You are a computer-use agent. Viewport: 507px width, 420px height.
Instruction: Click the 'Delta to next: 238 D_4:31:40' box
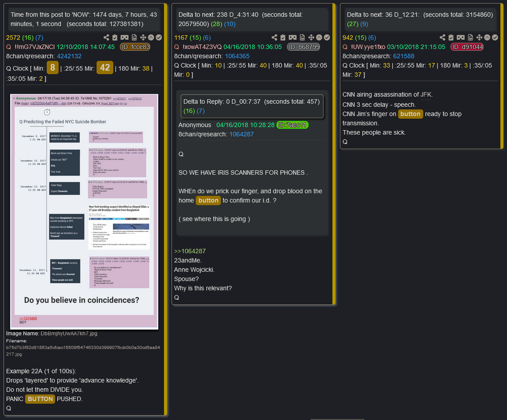point(252,19)
